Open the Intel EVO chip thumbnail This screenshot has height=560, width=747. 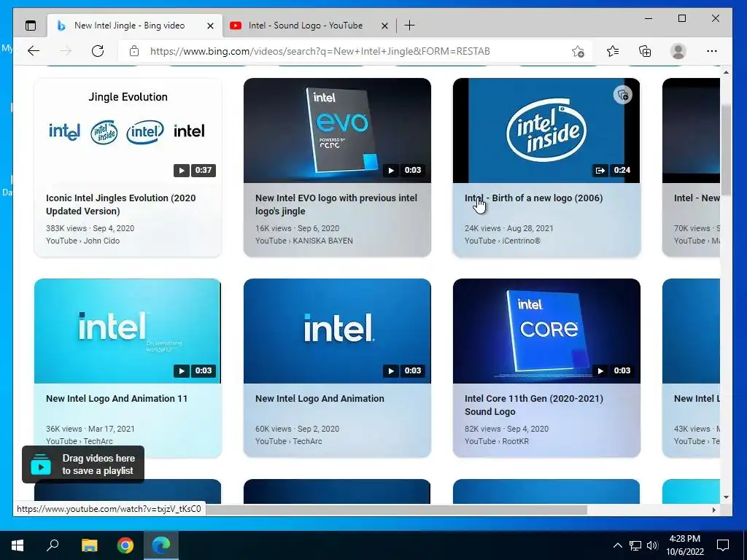pos(337,131)
